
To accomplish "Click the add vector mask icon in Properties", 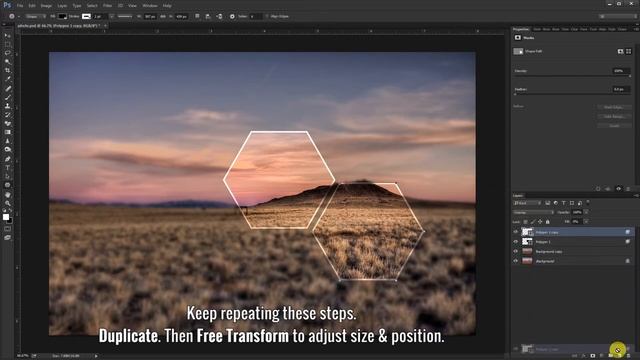I will tap(628, 51).
